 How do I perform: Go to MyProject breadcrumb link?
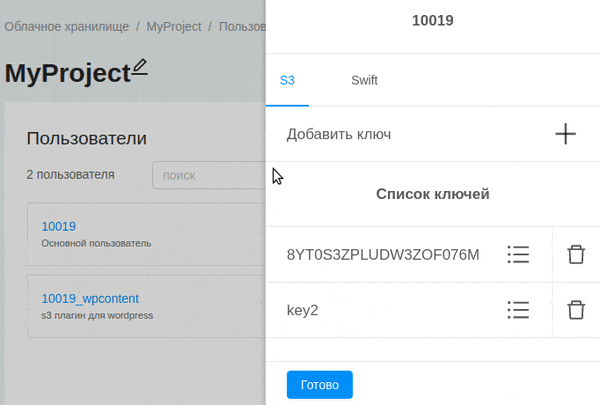[174, 27]
